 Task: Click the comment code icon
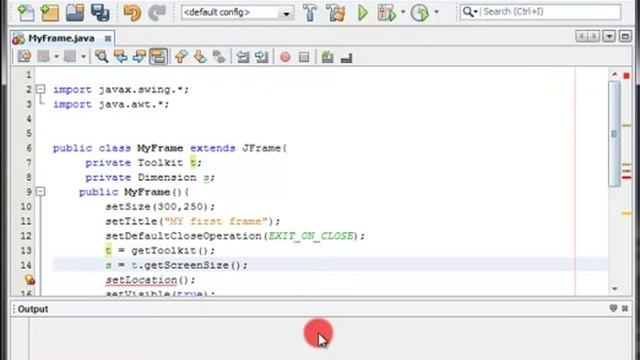[x=327, y=57]
